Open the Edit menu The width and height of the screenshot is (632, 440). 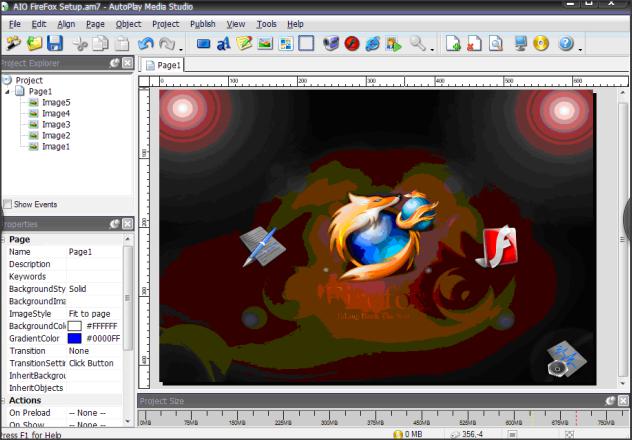[39, 24]
